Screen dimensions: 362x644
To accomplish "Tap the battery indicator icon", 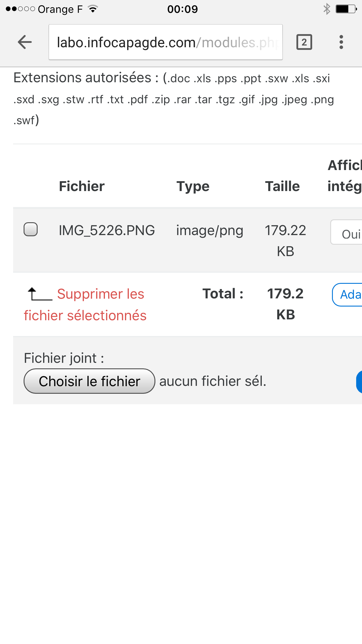I will (346, 9).
